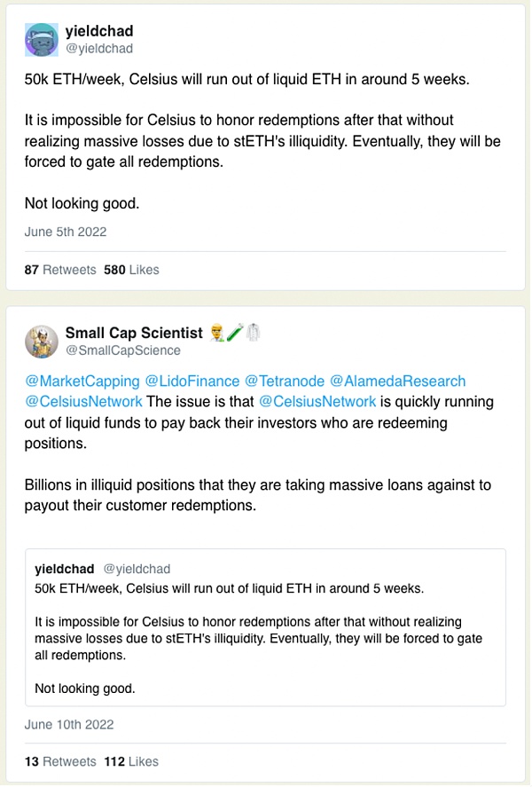The image size is (532, 787).
Task: Open yieldchad name in quoted tweet
Action: click(x=64, y=569)
